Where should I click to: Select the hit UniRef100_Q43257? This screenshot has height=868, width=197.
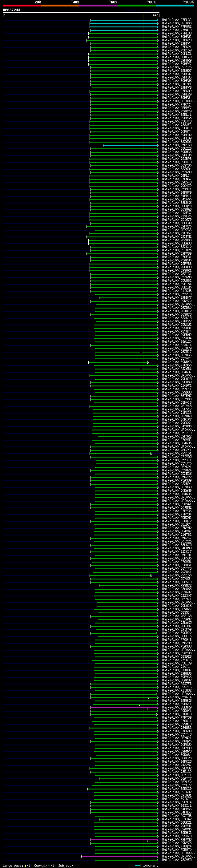176,765
